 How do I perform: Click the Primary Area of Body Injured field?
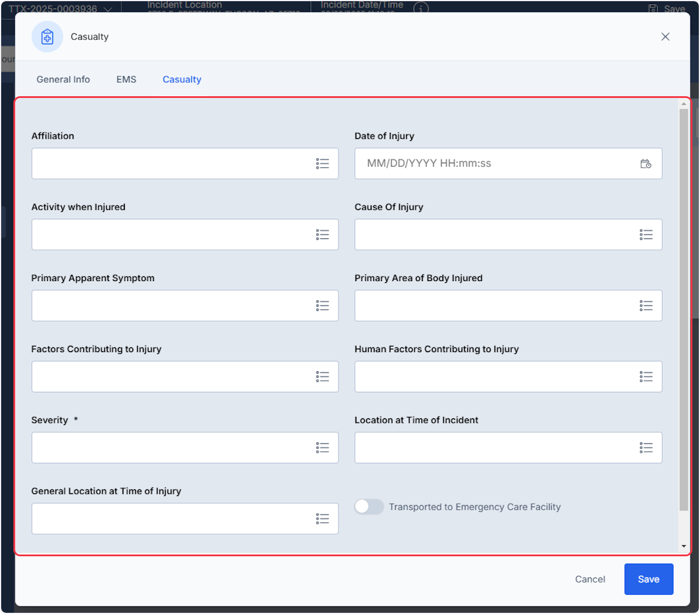pyautogui.click(x=508, y=306)
